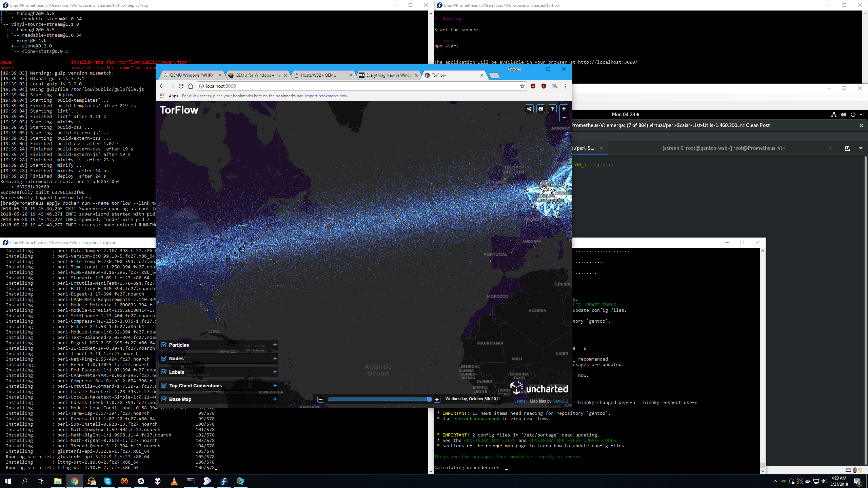Switch to the QEMU Windows WHPX tab

[192, 75]
